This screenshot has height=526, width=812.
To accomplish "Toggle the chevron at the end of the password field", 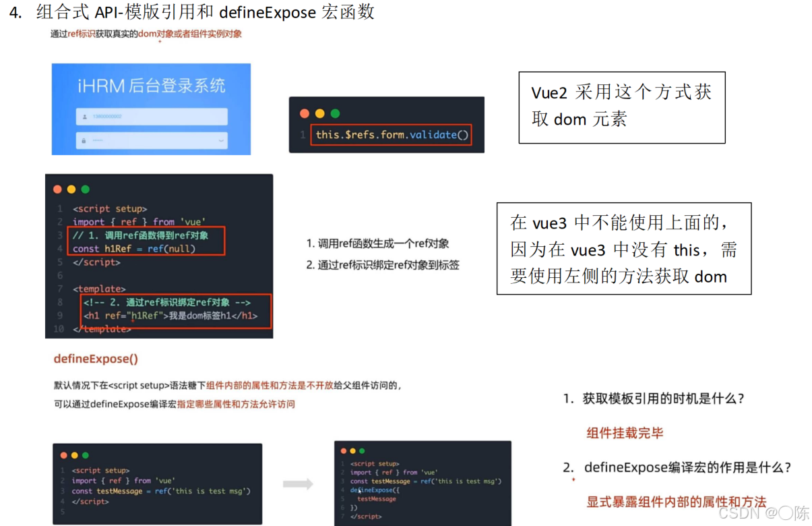I will (220, 141).
